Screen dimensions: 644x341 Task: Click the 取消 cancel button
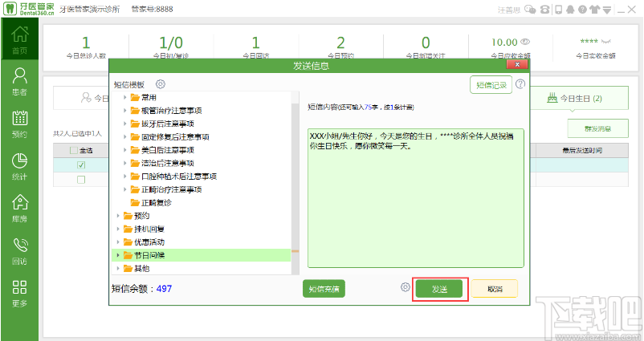pyautogui.click(x=495, y=289)
